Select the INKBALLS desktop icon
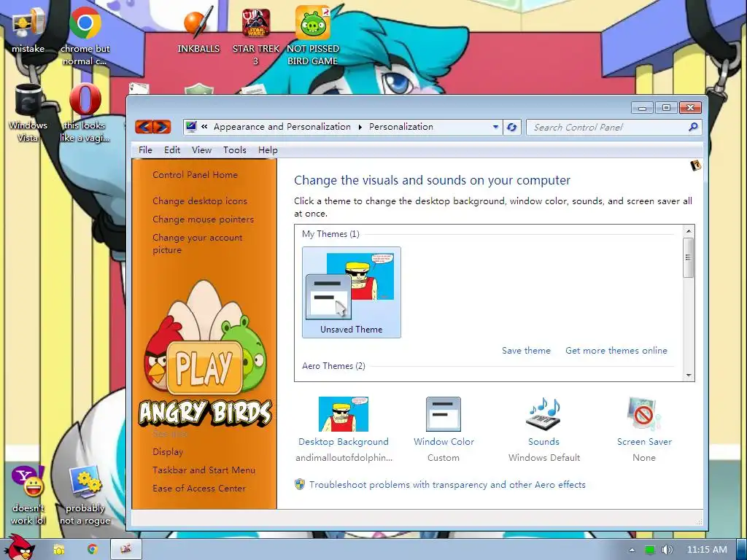 (x=198, y=29)
